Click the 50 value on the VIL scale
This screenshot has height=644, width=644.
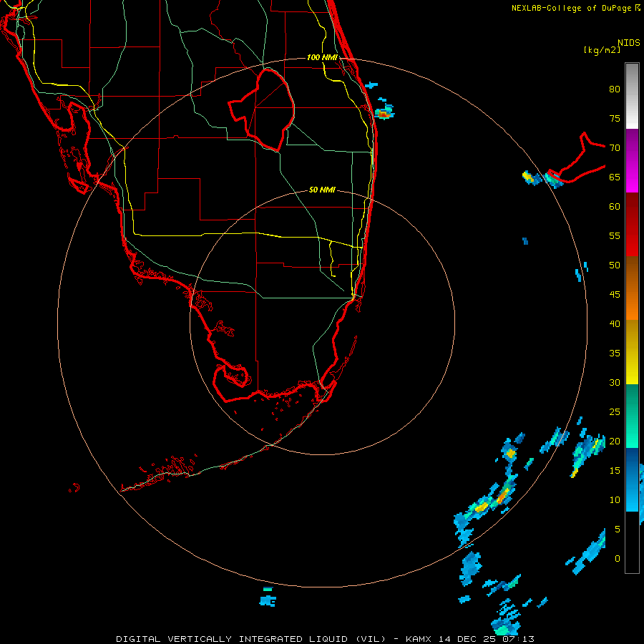pyautogui.click(x=615, y=265)
